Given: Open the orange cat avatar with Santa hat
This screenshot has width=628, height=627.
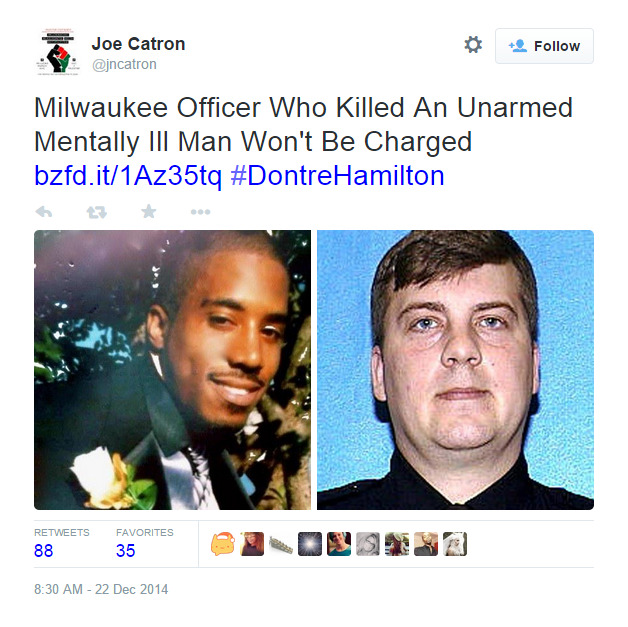Looking at the screenshot, I should point(223,544).
